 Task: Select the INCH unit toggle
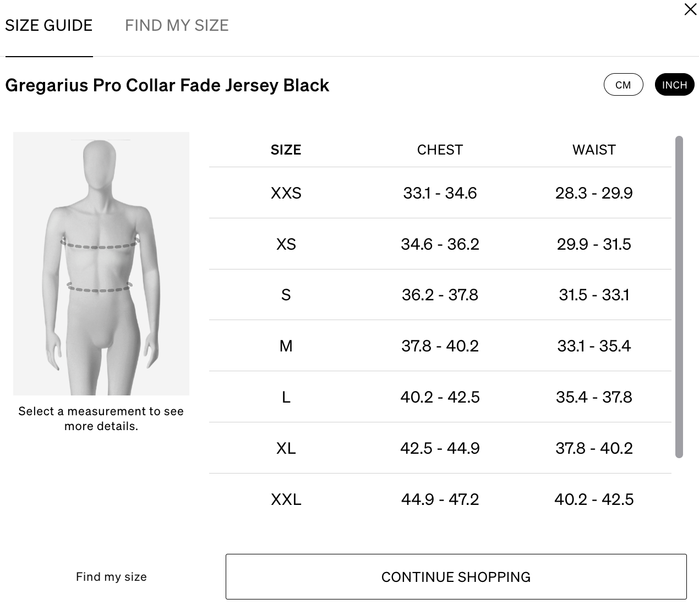point(674,85)
